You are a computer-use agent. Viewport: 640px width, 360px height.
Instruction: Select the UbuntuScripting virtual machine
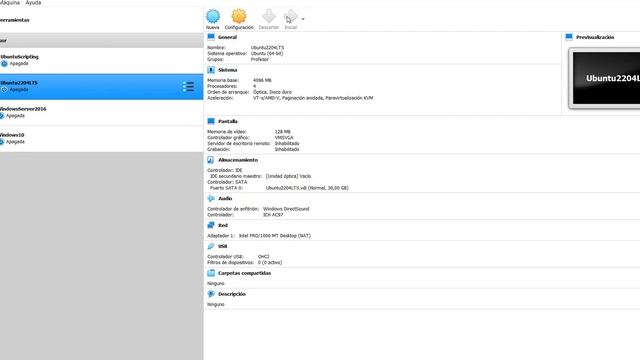click(x=101, y=60)
